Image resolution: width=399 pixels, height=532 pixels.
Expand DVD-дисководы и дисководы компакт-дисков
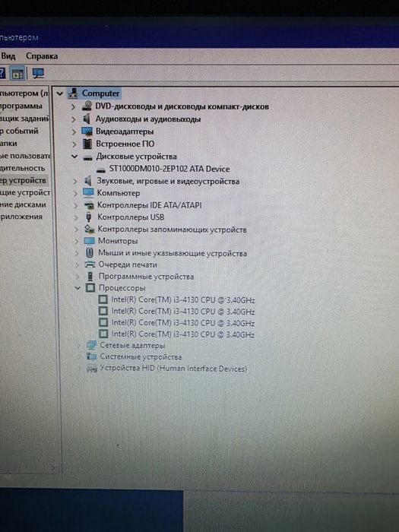tap(73, 107)
